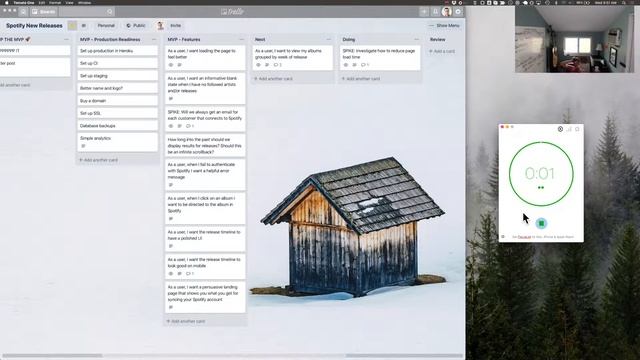Click the Spotify New Releases board title
Image resolution: width=640 pixels, height=360 pixels.
[34, 25]
